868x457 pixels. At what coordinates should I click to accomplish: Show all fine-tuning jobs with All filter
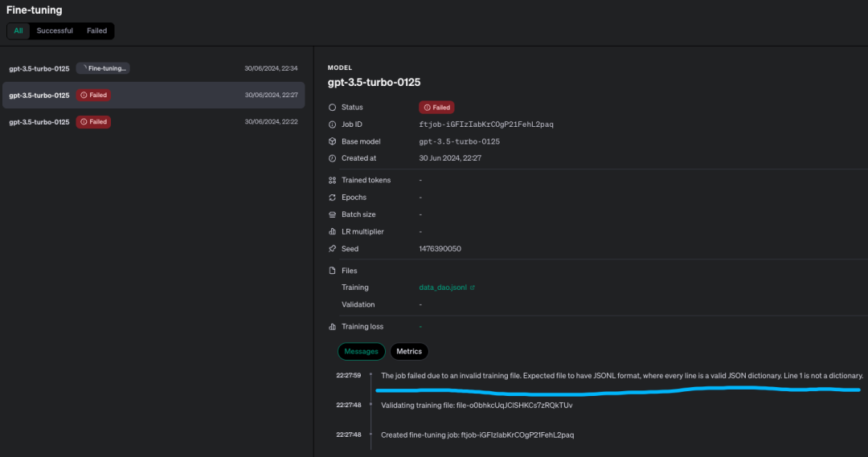tap(18, 31)
